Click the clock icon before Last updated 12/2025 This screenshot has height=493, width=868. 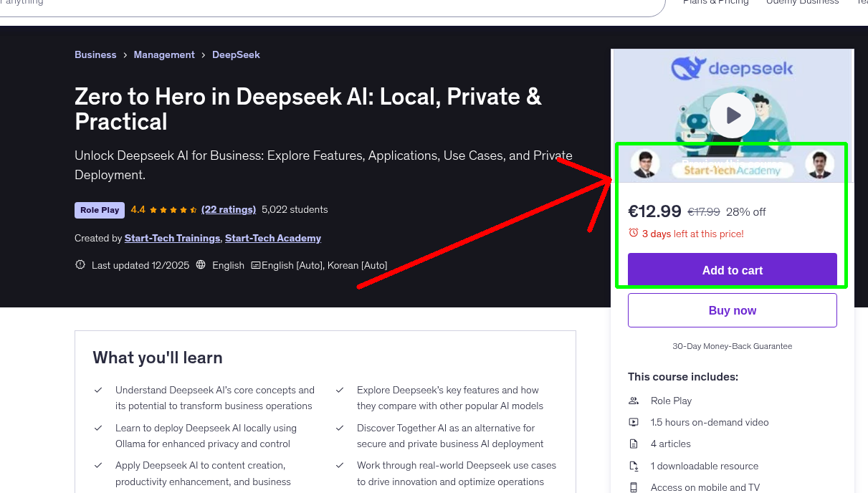pos(80,264)
